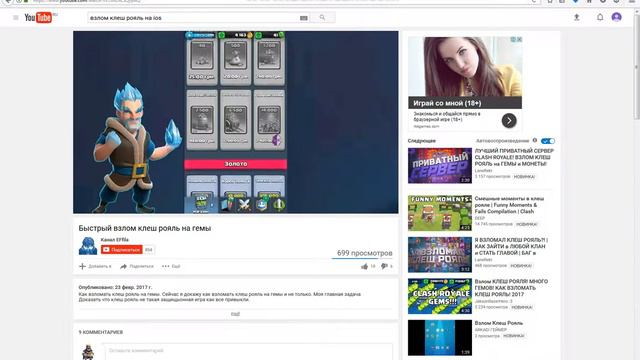Open the account avatar menu
The width and height of the screenshot is (640, 360).
616,17
